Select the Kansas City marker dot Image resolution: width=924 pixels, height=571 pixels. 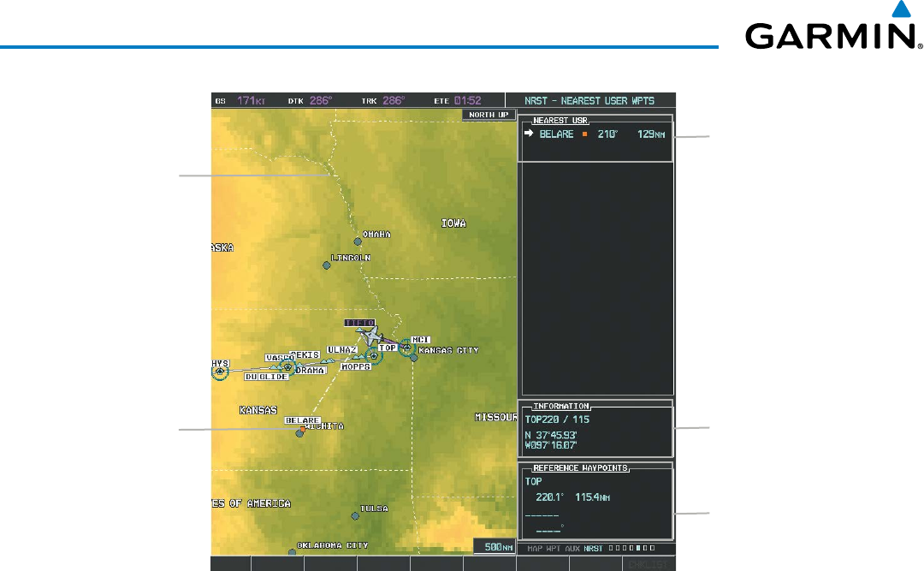click(413, 358)
